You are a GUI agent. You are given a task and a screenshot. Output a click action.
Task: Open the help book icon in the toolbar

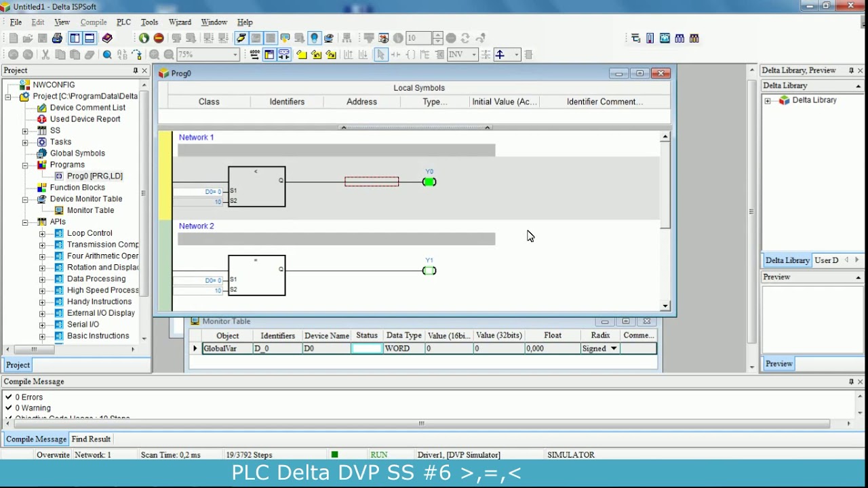tap(107, 38)
